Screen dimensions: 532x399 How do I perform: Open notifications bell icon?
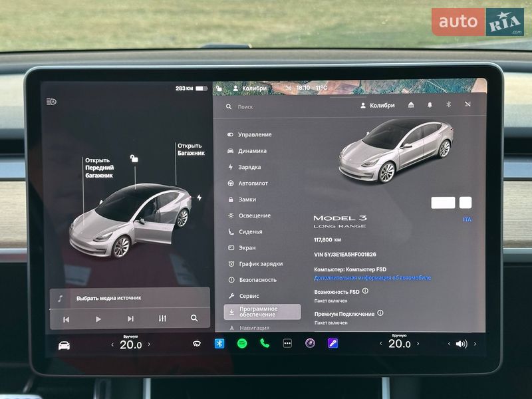[430, 105]
